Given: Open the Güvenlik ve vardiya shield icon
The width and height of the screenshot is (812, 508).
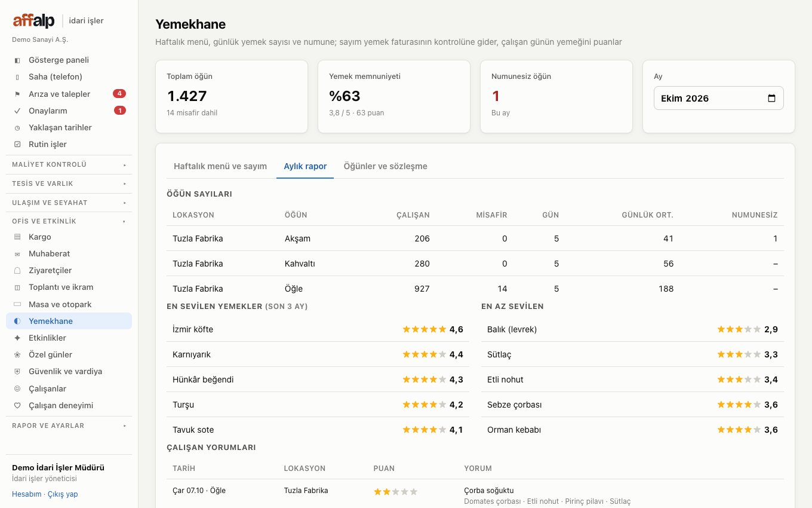Looking at the screenshot, I should tap(17, 371).
